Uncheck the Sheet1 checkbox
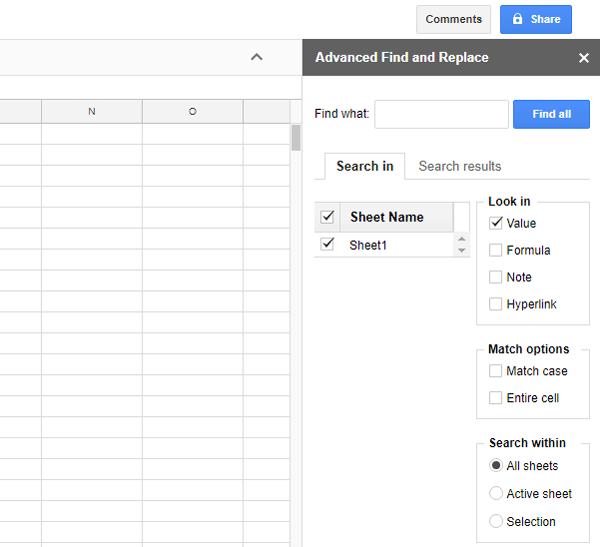 (327, 244)
